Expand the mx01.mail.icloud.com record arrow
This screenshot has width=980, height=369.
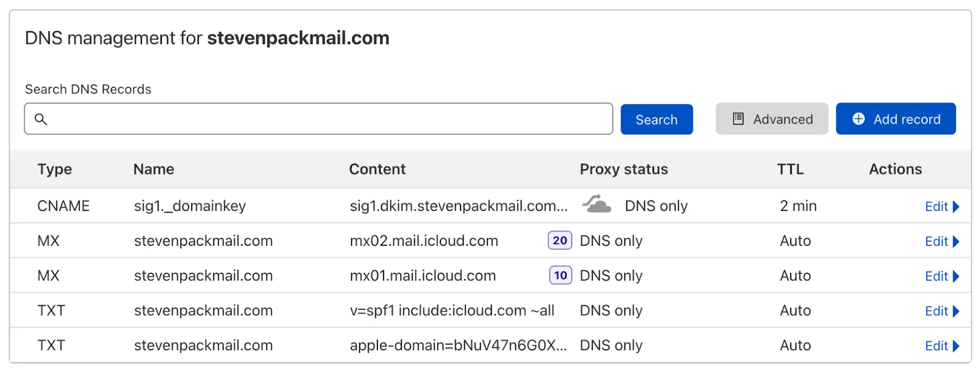click(956, 276)
